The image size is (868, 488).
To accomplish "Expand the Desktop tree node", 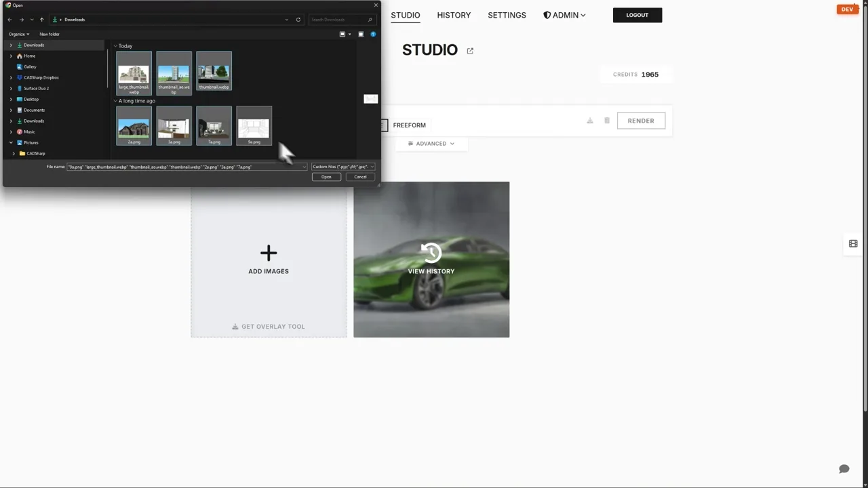I will click(x=11, y=99).
